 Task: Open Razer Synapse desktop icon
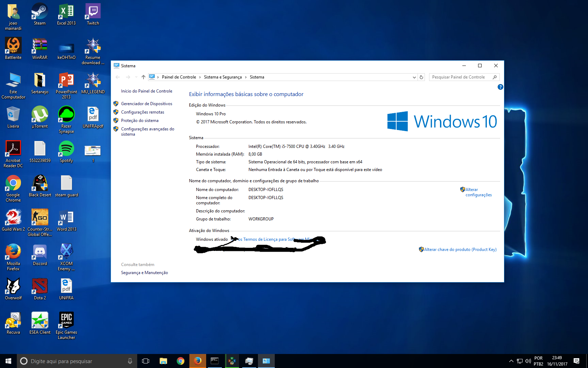click(66, 120)
